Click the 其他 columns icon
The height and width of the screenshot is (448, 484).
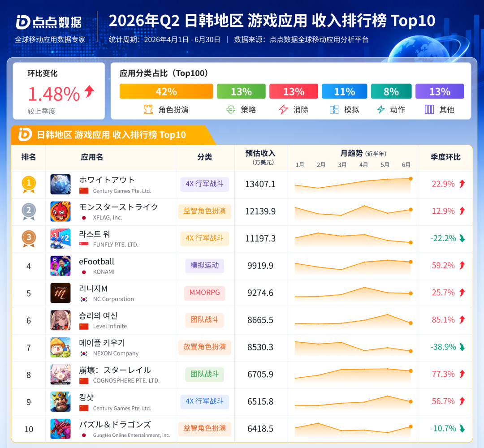429,109
